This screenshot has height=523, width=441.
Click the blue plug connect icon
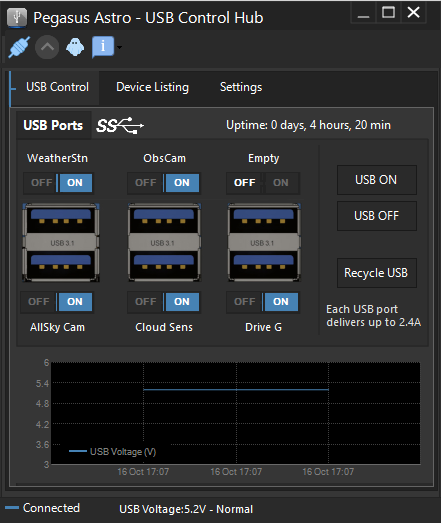19,47
